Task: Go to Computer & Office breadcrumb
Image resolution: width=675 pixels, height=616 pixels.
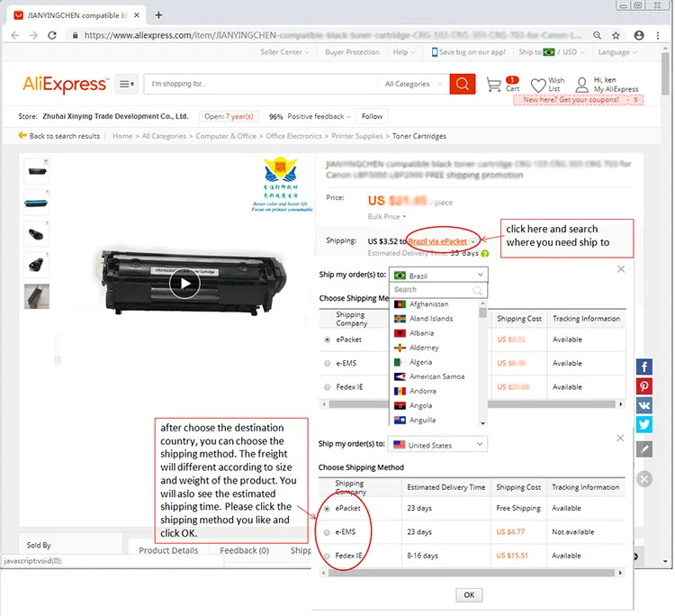Action: point(226,136)
